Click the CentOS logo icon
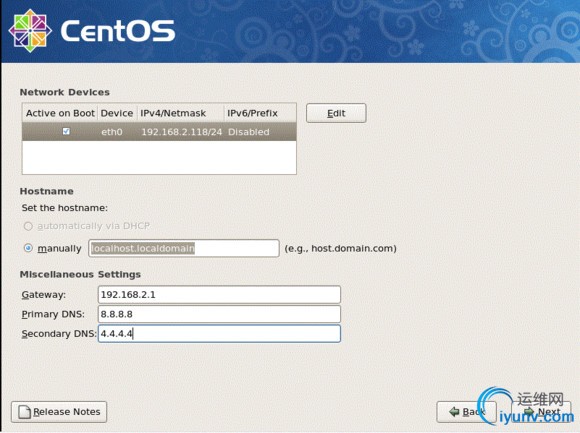The image size is (580, 433). click(x=30, y=31)
